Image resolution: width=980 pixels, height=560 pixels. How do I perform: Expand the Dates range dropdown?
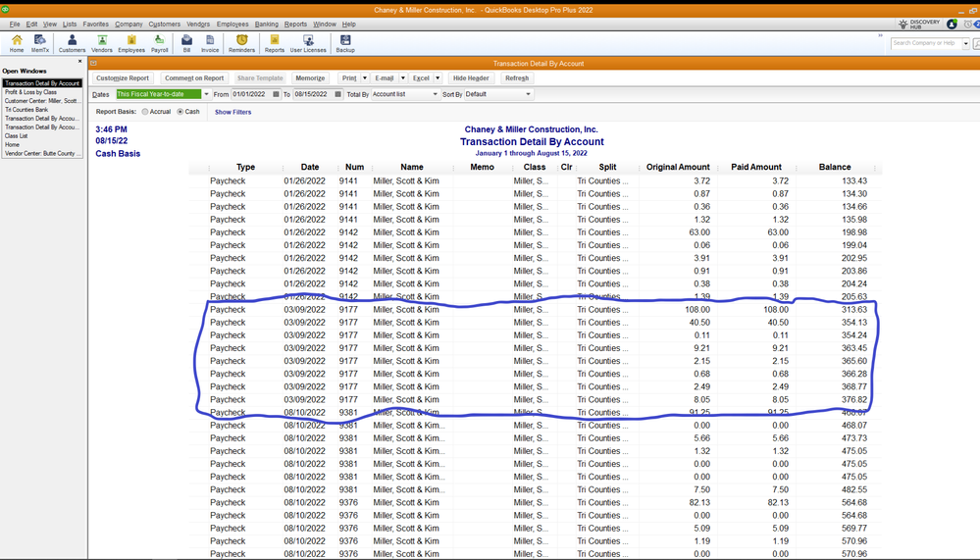coord(206,94)
